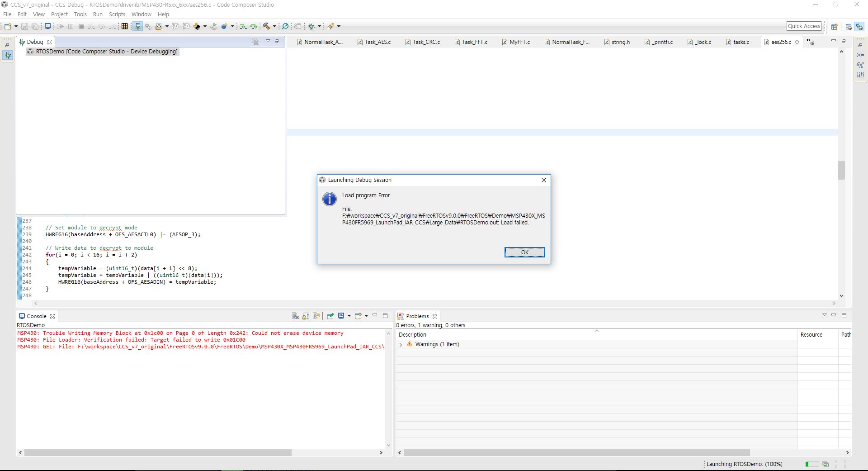Click the Save All toolbar icon

[35, 26]
